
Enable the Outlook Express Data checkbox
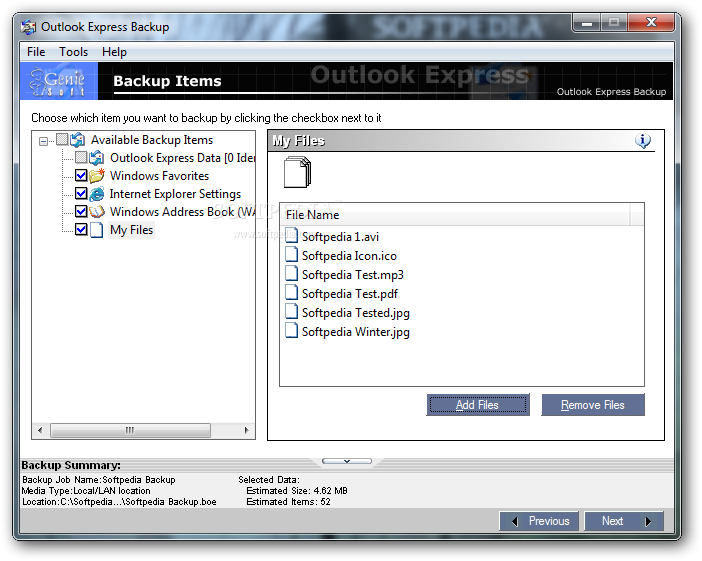(x=81, y=157)
